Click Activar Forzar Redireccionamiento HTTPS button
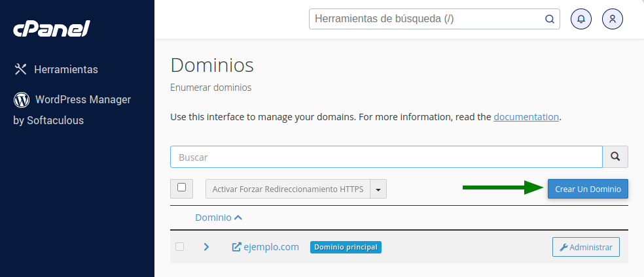 (x=288, y=189)
